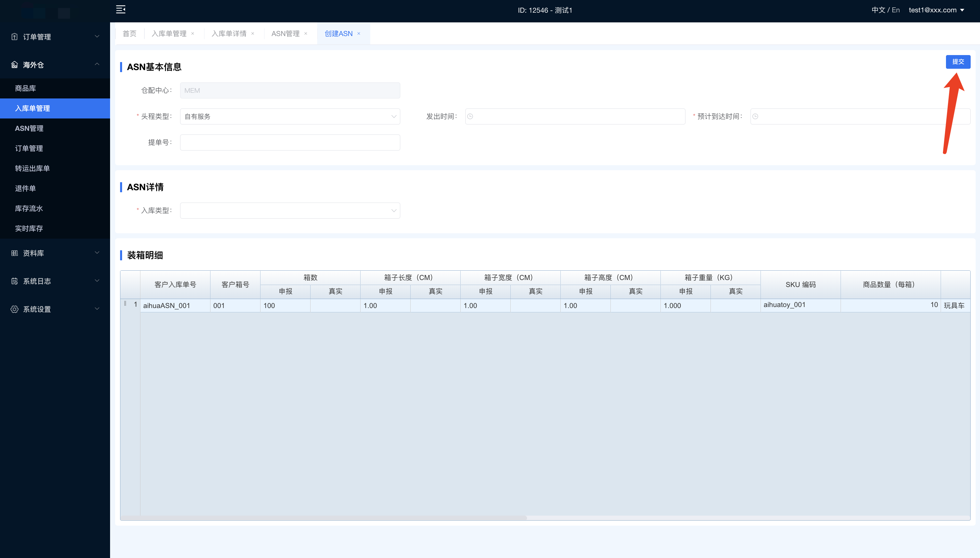Open 库存流水 in the sidebar

55,209
